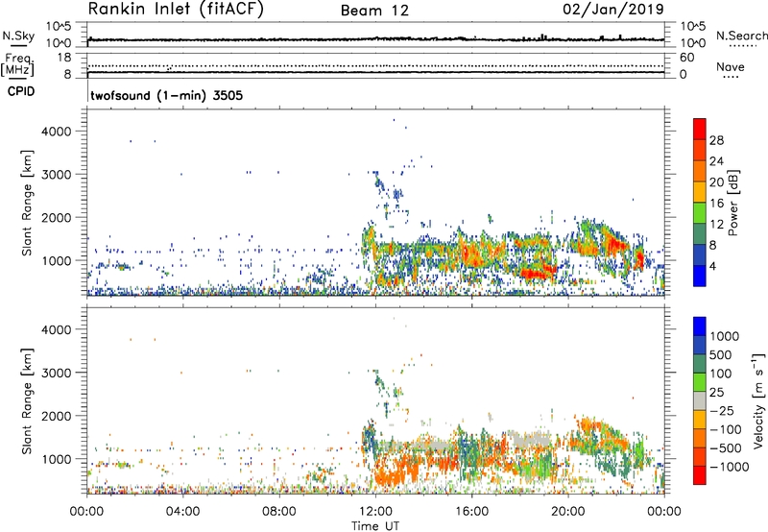Click the 4000 km tick on power panel
This screenshot has width=768, height=532.
(x=57, y=132)
